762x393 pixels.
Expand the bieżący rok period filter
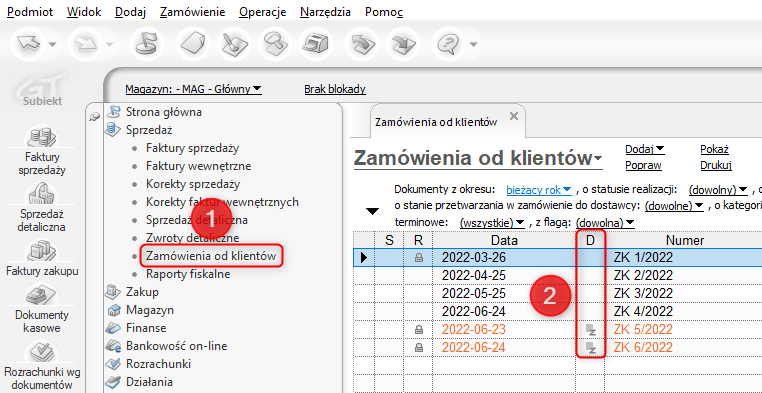[x=539, y=189]
